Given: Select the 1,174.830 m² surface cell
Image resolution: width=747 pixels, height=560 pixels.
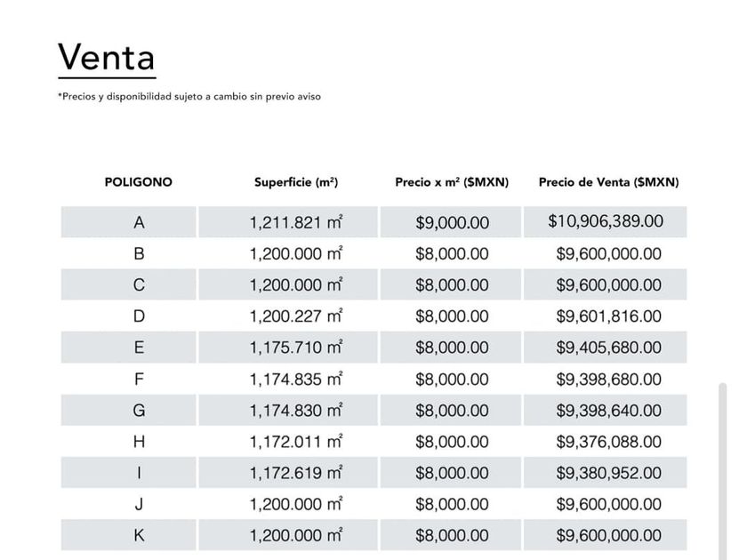Looking at the screenshot, I should point(296,411).
